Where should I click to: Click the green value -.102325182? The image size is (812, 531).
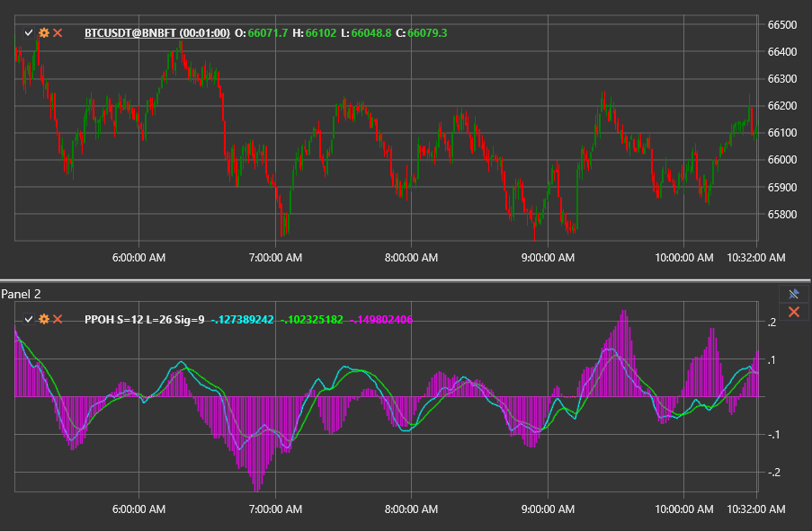[x=312, y=319]
